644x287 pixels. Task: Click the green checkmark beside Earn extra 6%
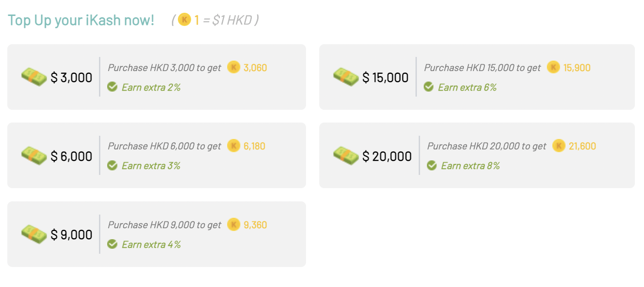pyautogui.click(x=428, y=87)
